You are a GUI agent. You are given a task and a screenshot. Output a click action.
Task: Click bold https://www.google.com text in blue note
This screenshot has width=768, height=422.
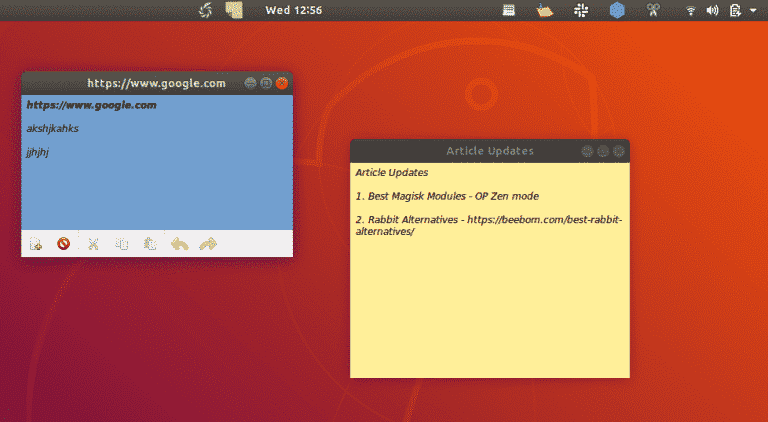pos(92,105)
